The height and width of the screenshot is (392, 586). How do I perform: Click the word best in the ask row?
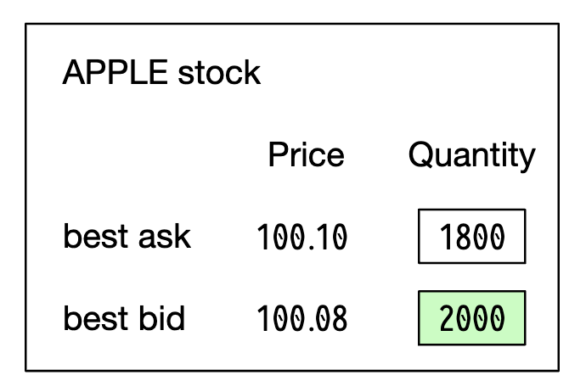pyautogui.click(x=91, y=236)
